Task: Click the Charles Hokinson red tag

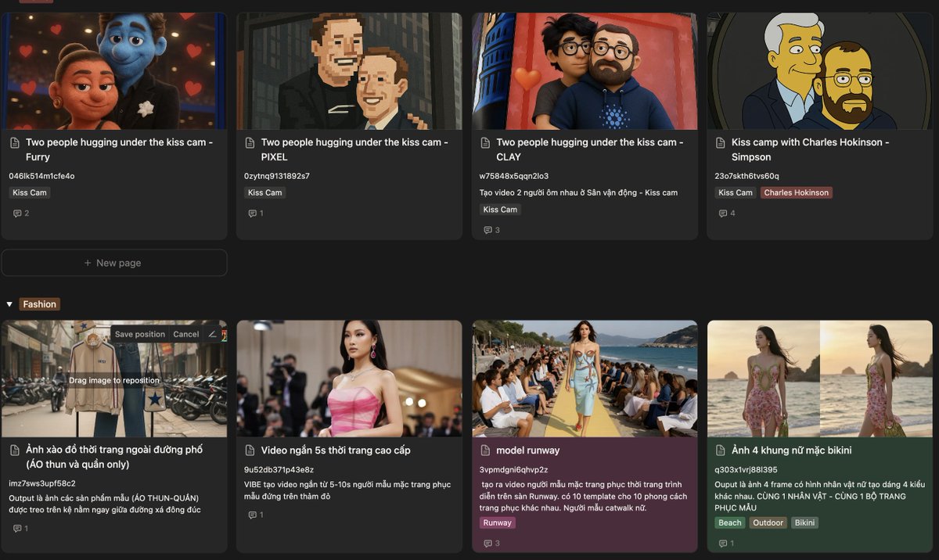Action: (x=797, y=192)
